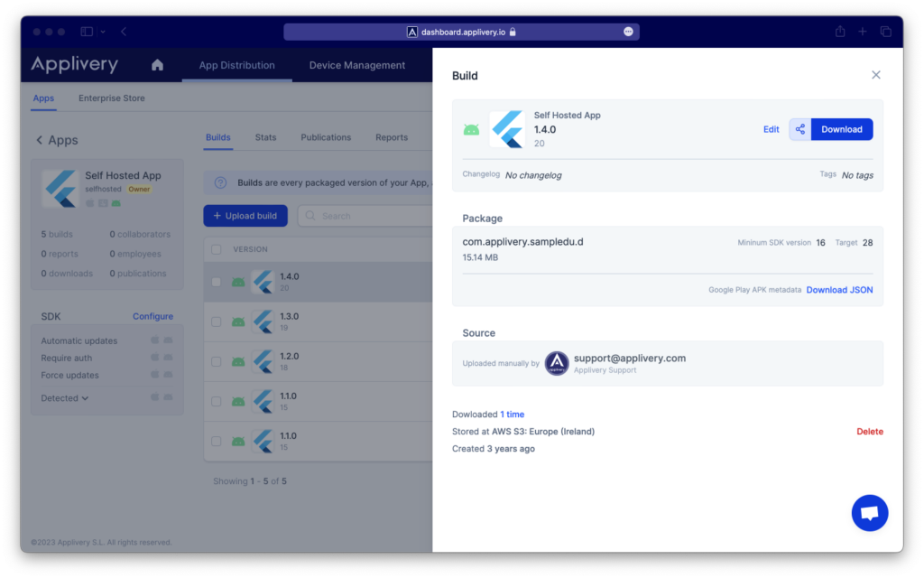Check the box for build 1.2.0
The height and width of the screenshot is (578, 924).
pos(217,362)
